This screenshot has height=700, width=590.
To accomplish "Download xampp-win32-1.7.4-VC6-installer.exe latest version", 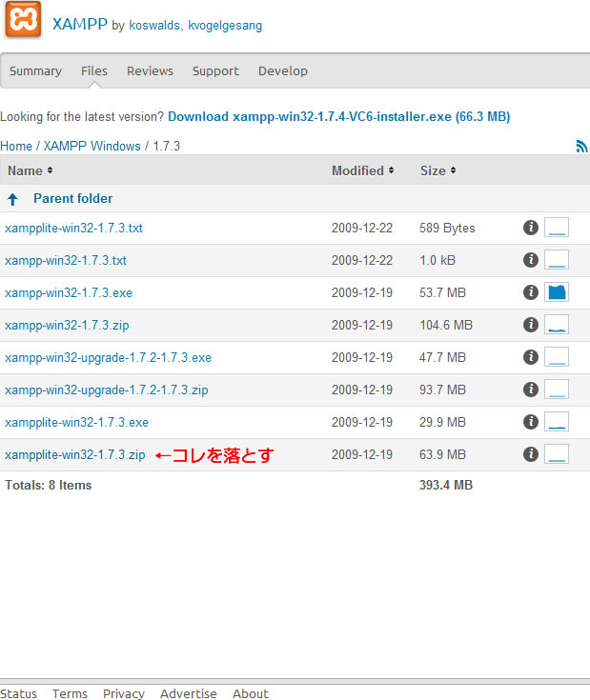I will pos(339,116).
